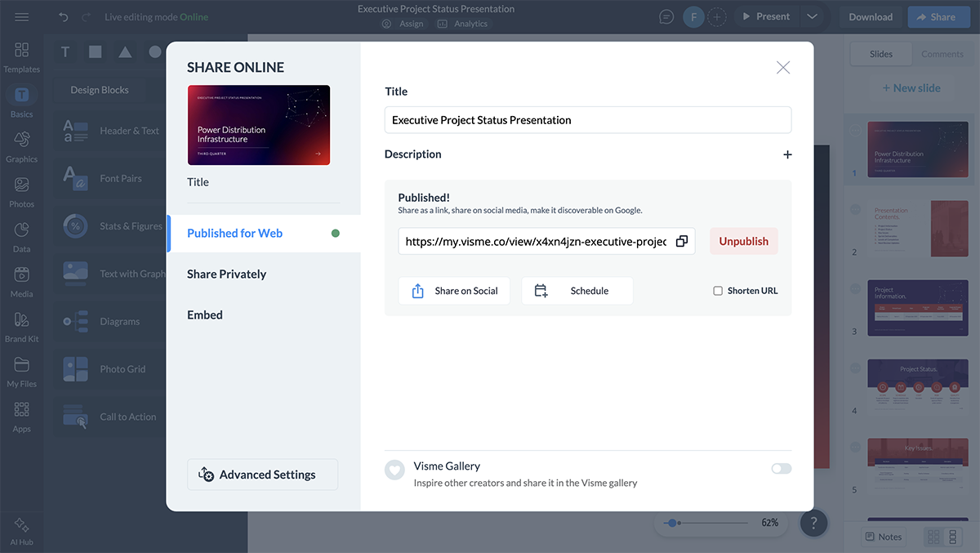Click the Schedule calendar icon
The width and height of the screenshot is (980, 553).
[x=541, y=291]
